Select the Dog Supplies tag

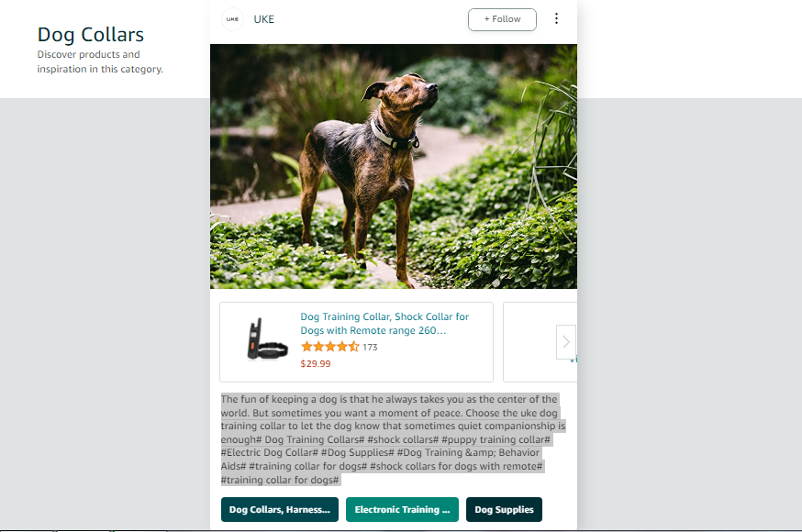click(504, 509)
